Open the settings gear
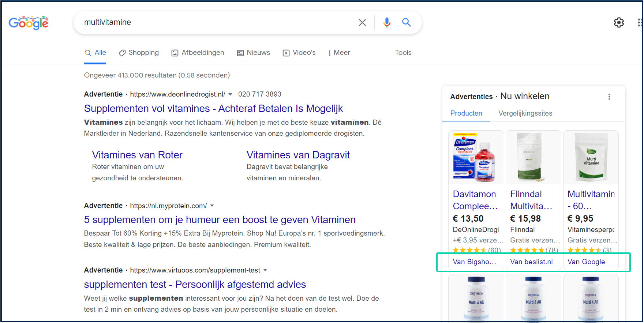This screenshot has height=323, width=644. 619,23
